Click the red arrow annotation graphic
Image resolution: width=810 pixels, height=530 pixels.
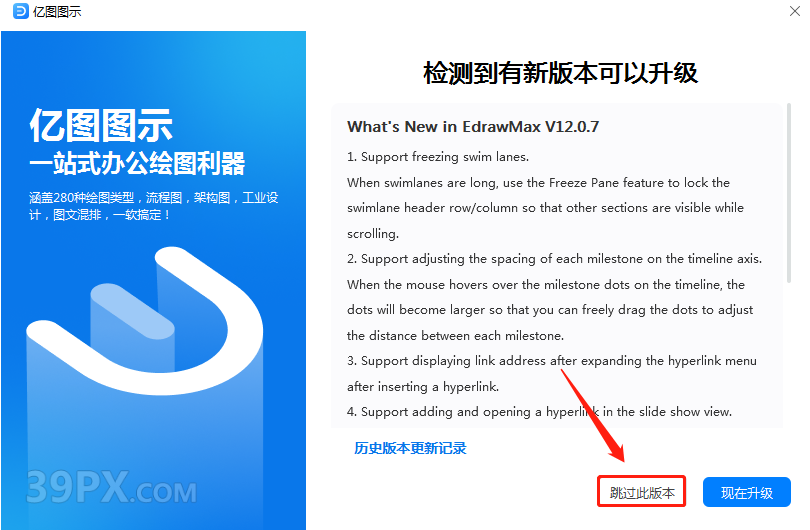[593, 415]
